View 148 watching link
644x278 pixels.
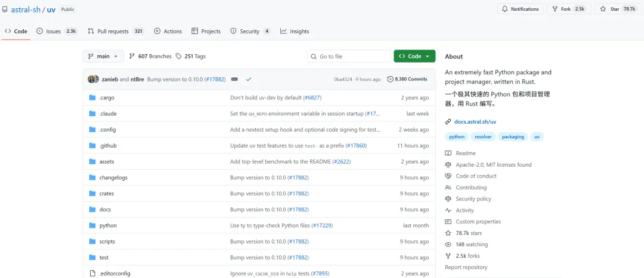coord(466,245)
